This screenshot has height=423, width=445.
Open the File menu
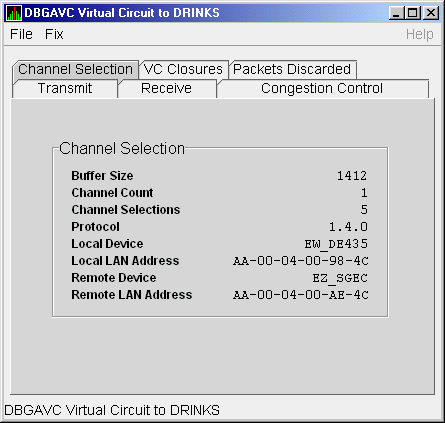21,34
